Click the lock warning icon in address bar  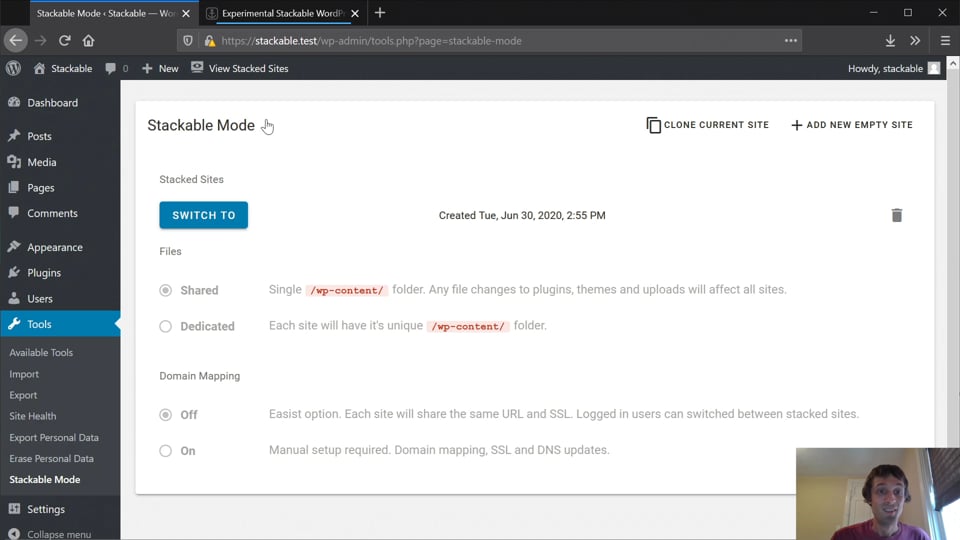coord(210,40)
